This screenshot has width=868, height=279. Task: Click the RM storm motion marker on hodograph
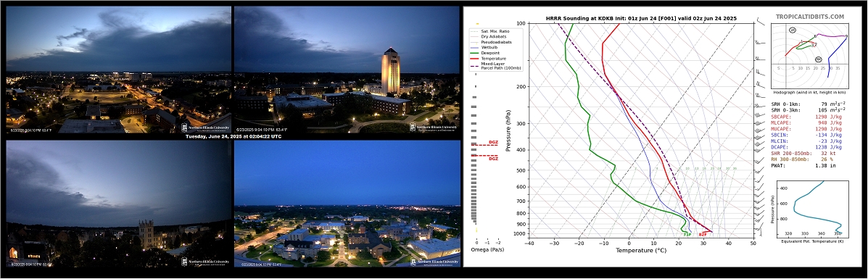point(819,59)
